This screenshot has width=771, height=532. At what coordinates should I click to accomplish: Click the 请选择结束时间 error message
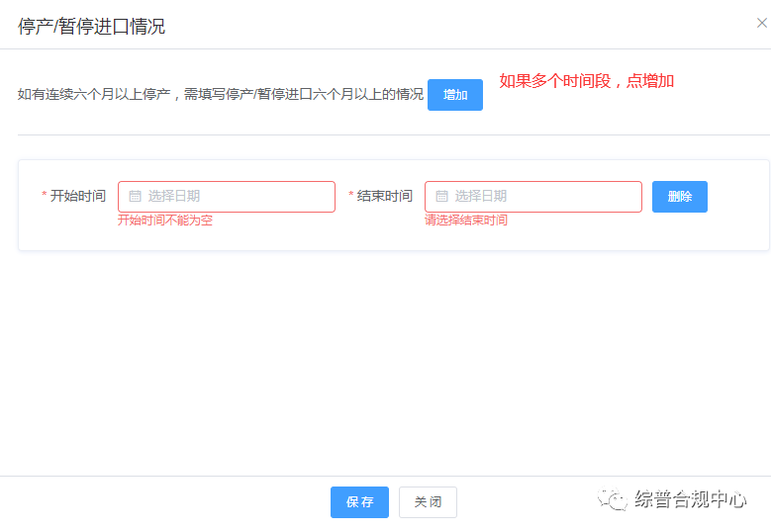tap(466, 221)
